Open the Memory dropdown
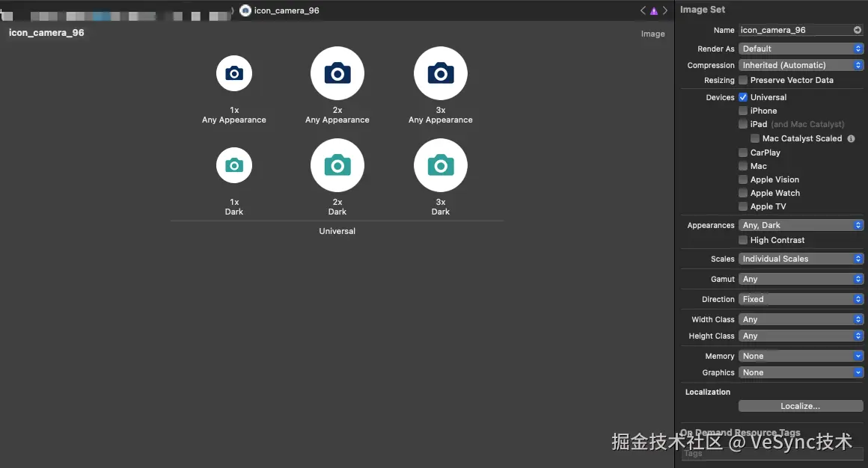The height and width of the screenshot is (468, 868). 801,357
